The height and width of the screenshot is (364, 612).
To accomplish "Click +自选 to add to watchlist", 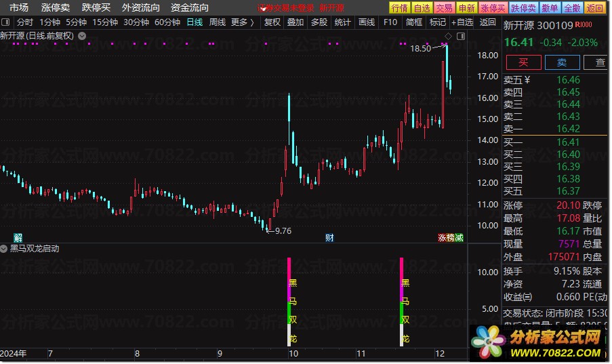I will tap(462, 22).
